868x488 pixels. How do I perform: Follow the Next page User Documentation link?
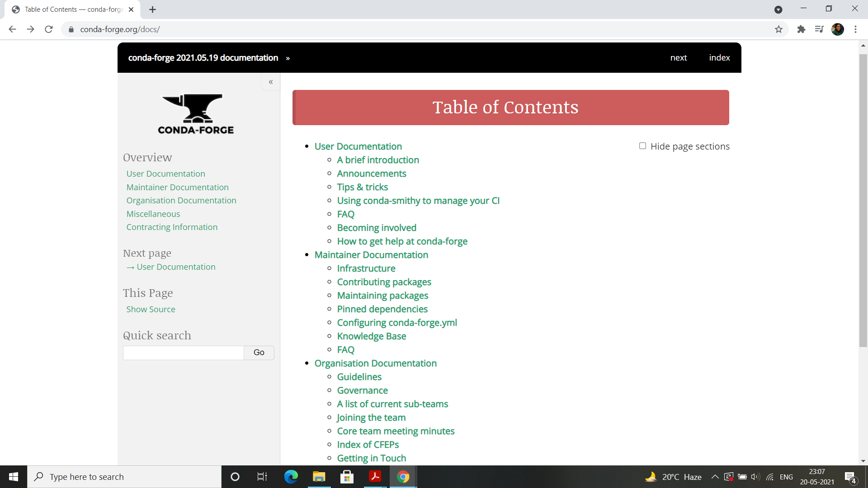(171, 267)
